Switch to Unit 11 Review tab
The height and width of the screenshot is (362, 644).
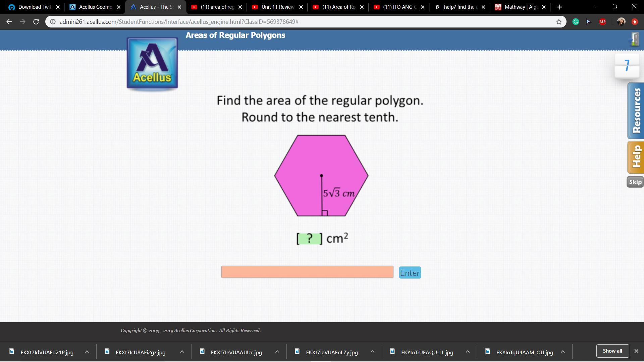(277, 7)
